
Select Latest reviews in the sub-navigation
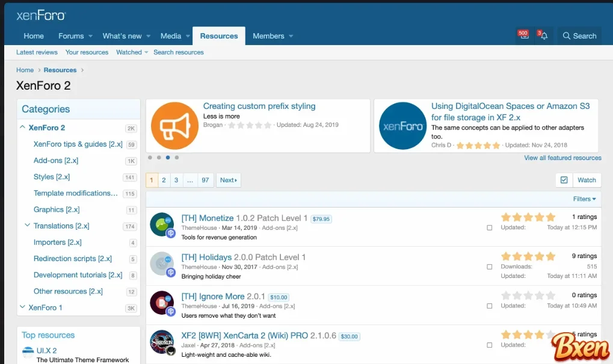click(x=37, y=52)
